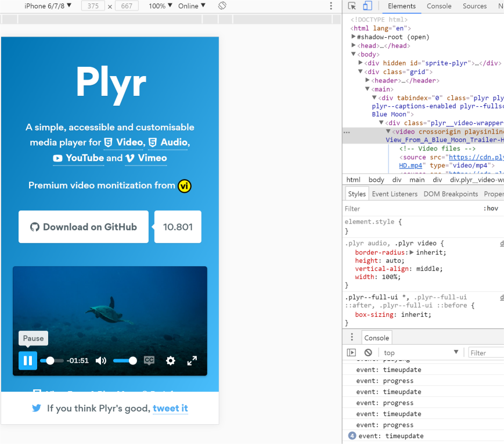Clear the console with the clear icon
Viewport: 504px width, 444px height.
(x=368, y=353)
